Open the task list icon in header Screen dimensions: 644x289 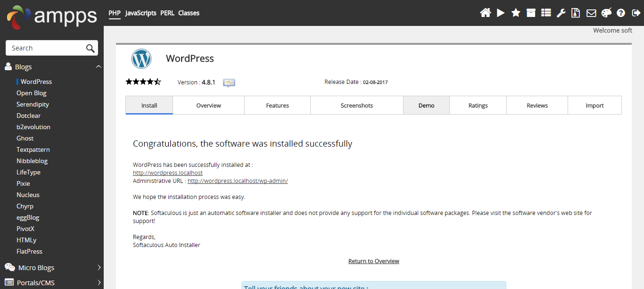point(546,13)
